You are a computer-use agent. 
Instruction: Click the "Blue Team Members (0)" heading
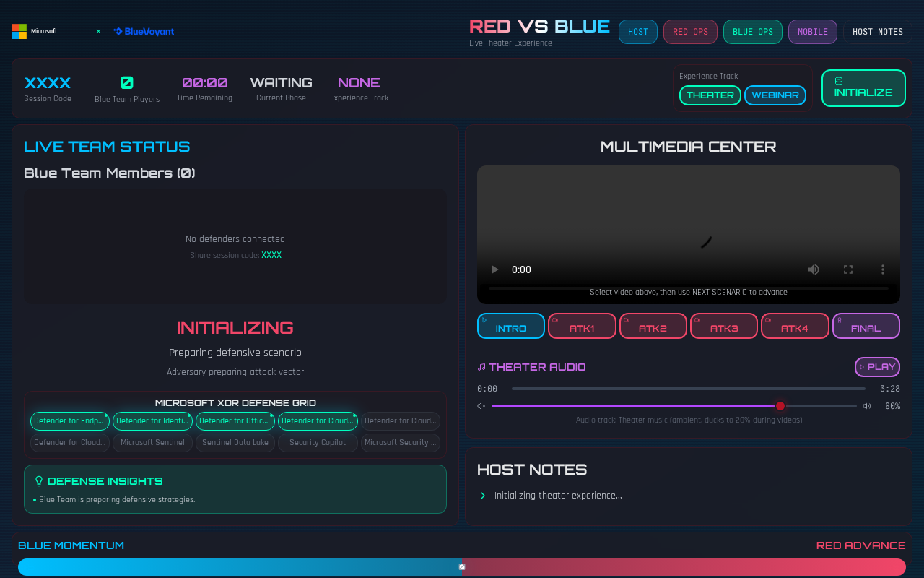[x=110, y=173]
